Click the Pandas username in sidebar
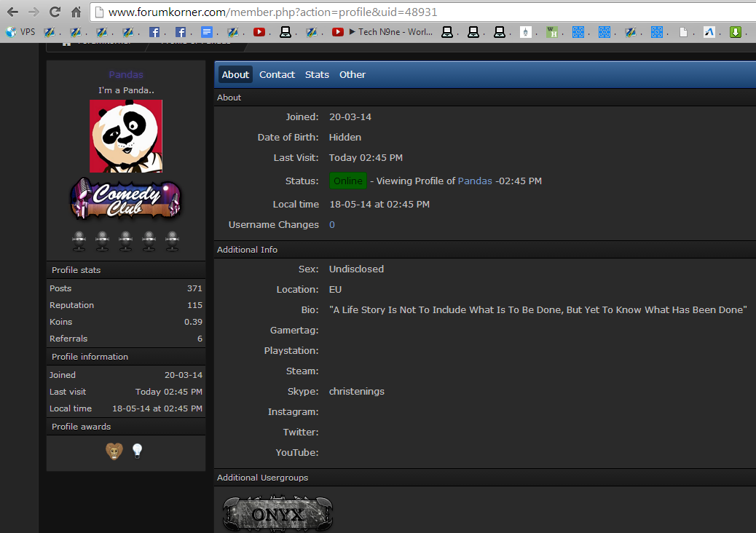 pos(126,74)
